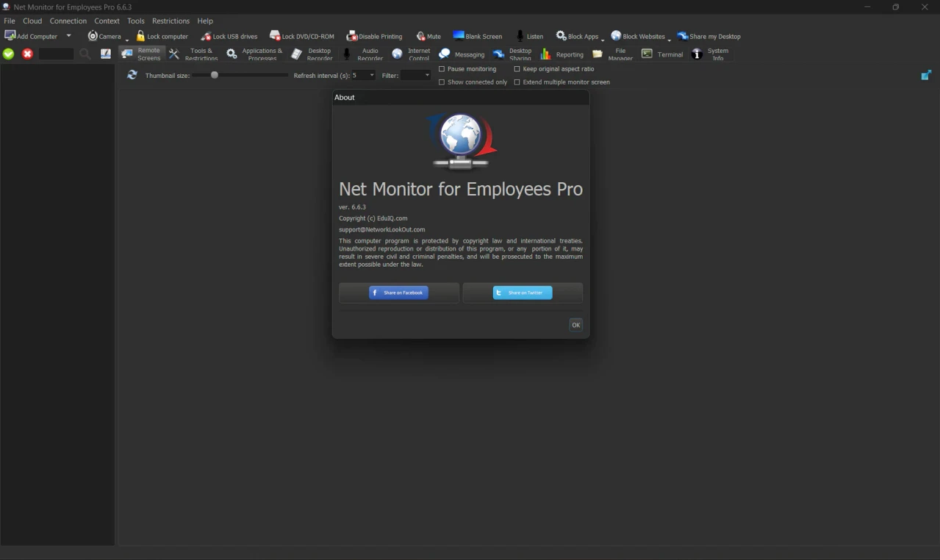Click the magnifier search icon
940x560 pixels.
pyautogui.click(x=85, y=54)
